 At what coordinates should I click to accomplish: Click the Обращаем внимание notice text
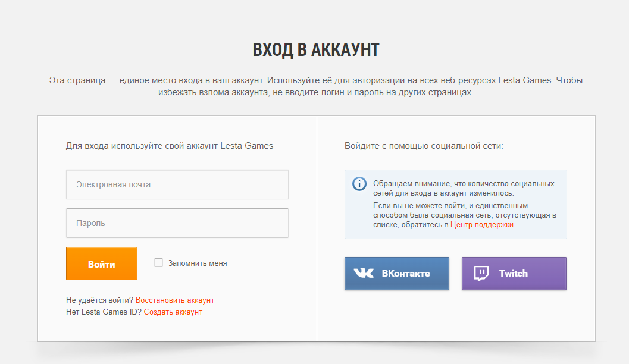coord(463,188)
